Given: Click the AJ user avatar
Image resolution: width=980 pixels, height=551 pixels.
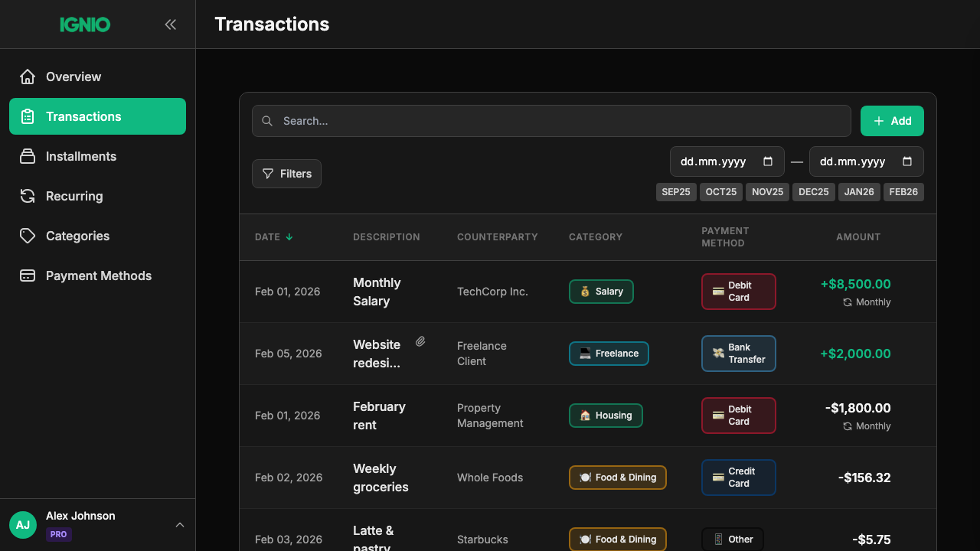Looking at the screenshot, I should click(23, 525).
